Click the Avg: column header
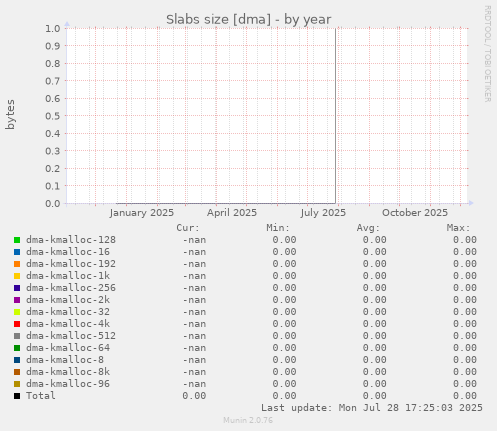Screen dimensions: 497x431 click(x=368, y=228)
